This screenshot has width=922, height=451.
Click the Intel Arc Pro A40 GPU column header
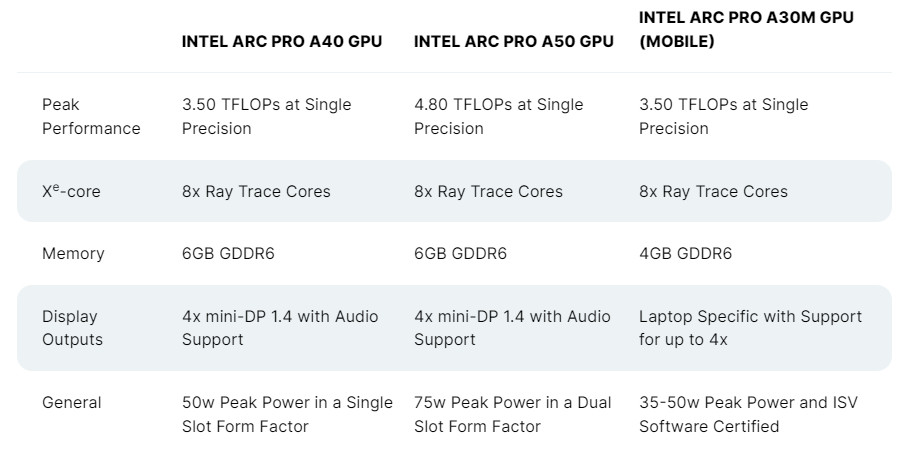(281, 41)
